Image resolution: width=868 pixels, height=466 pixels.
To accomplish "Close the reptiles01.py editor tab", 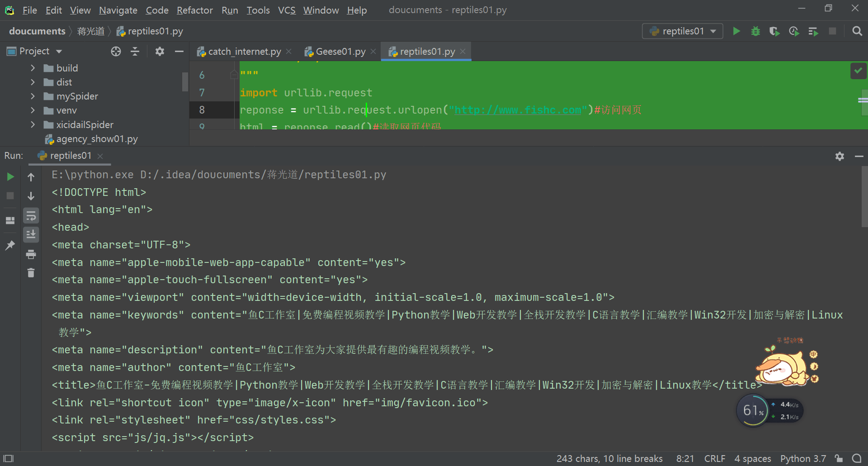I will point(463,52).
